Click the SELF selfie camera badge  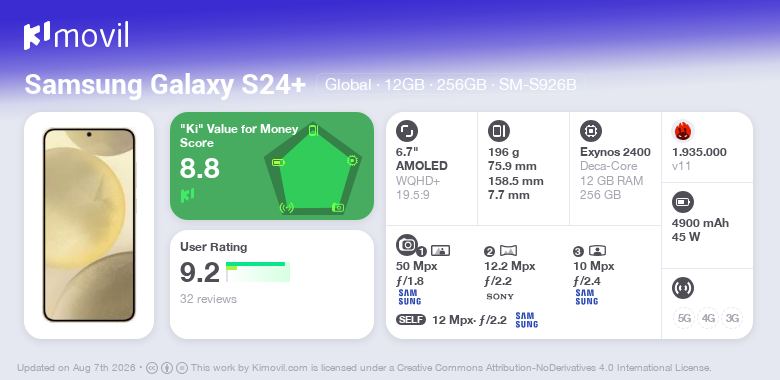point(411,319)
